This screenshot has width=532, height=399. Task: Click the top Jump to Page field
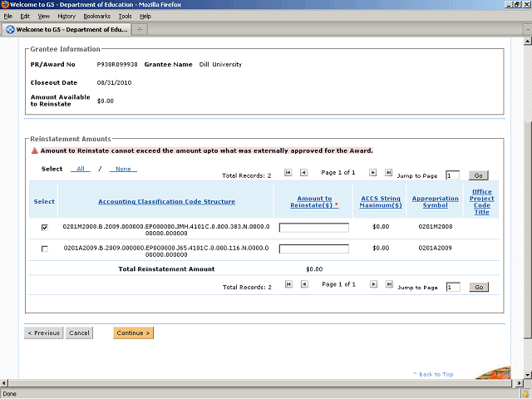coord(452,175)
